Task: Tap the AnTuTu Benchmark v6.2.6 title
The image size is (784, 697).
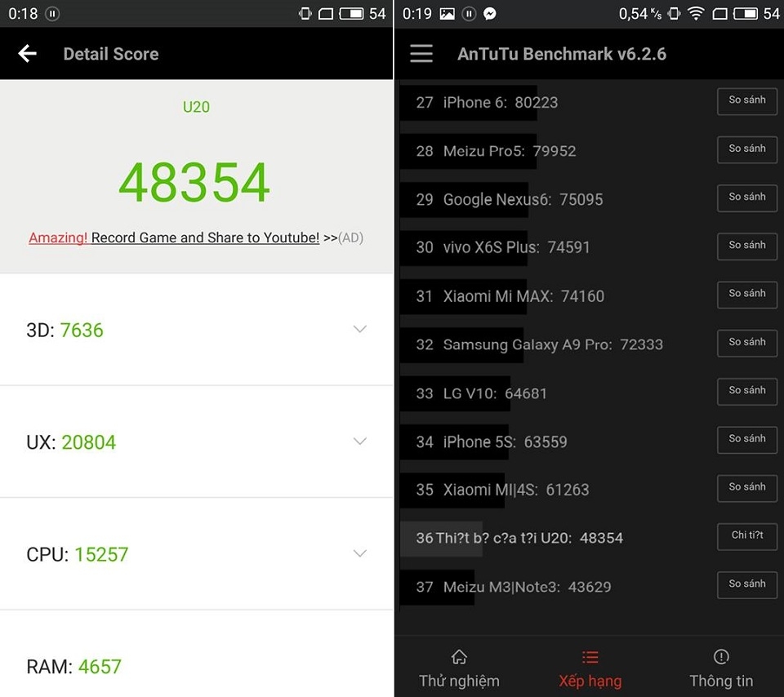Action: [562, 54]
